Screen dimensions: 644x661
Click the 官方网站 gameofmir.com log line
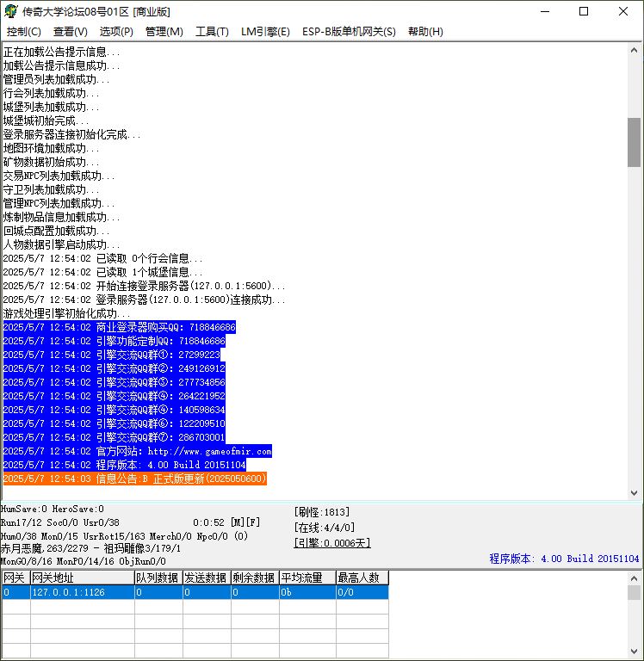pos(138,452)
